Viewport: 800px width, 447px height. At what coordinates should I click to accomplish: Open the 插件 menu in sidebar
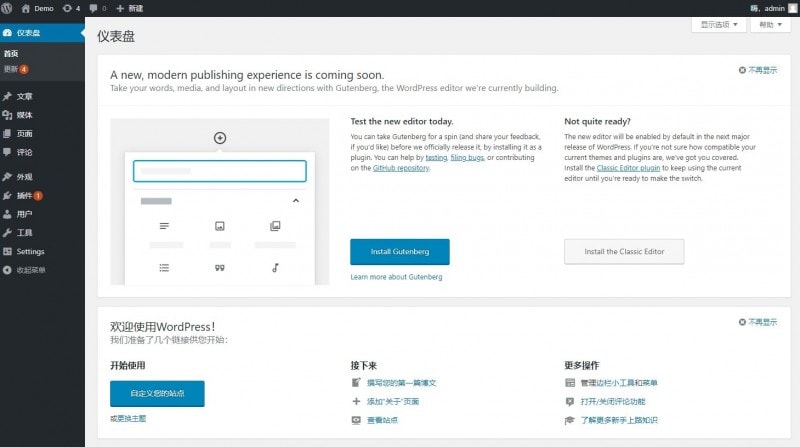click(24, 196)
